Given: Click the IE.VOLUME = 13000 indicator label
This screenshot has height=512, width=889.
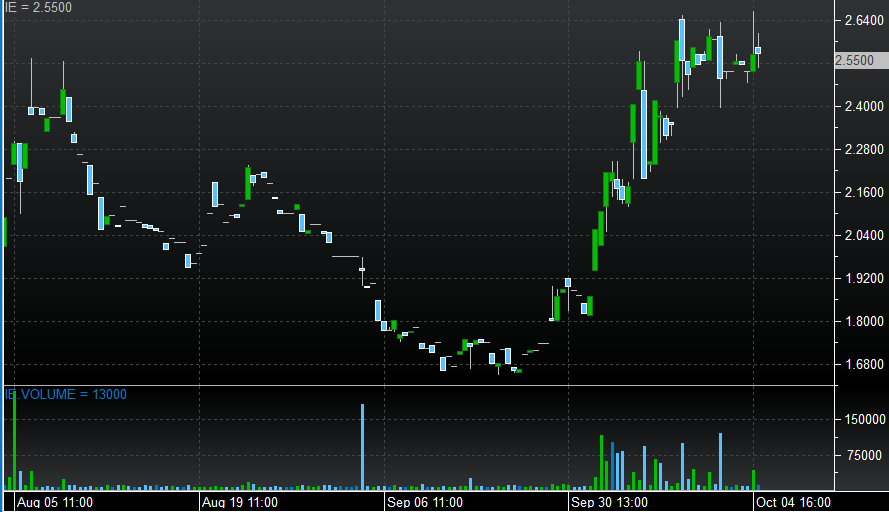Looking at the screenshot, I should [x=66, y=395].
